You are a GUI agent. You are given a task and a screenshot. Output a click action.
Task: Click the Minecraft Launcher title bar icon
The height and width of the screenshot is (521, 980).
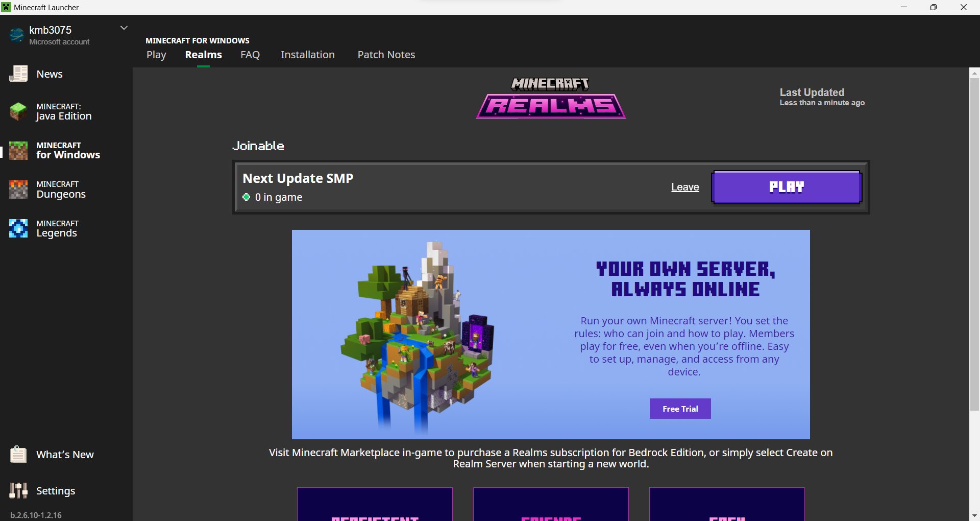click(x=6, y=7)
